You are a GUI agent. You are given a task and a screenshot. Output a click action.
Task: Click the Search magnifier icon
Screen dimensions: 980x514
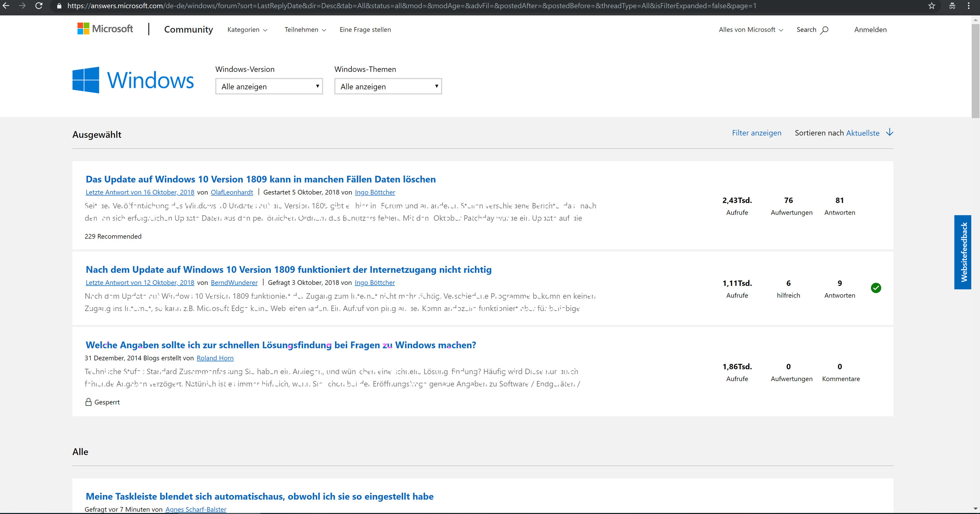(824, 30)
